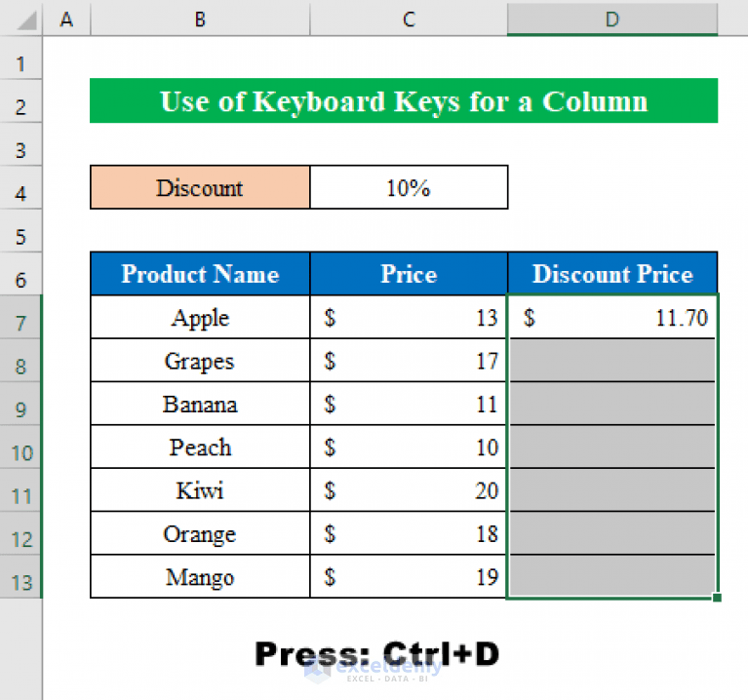748x700 pixels.
Task: Select row 12 header
Action: tap(20, 533)
